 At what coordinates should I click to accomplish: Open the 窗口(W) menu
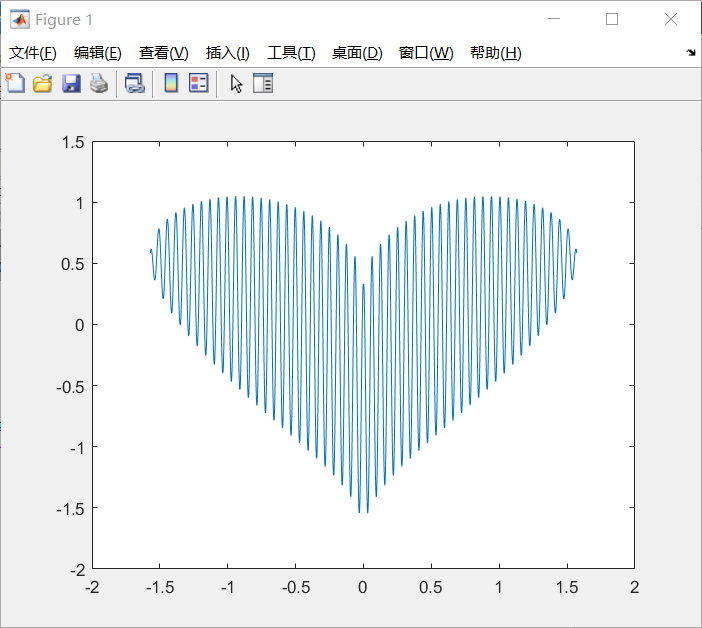pos(426,53)
